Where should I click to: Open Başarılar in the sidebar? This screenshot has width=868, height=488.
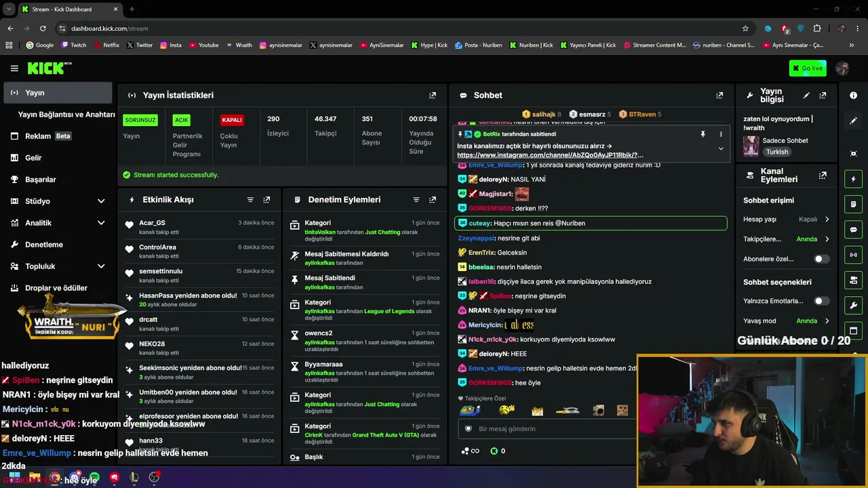tap(58, 180)
